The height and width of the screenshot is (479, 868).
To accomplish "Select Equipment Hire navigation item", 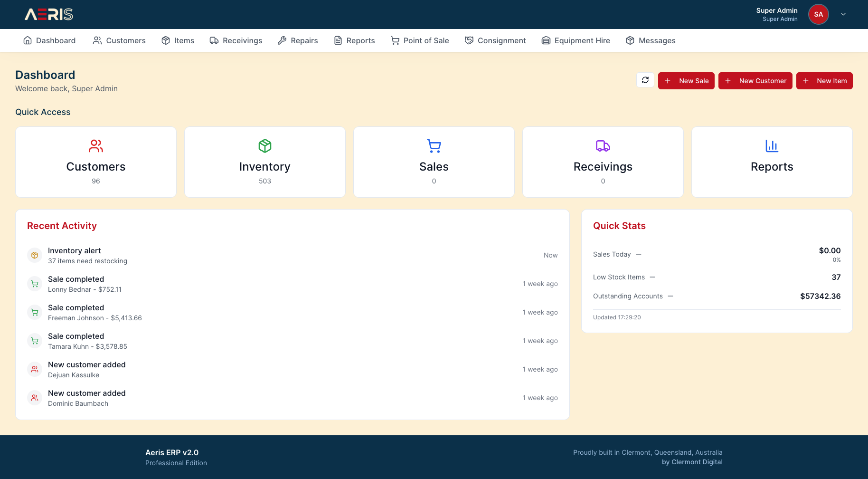I will (x=576, y=41).
